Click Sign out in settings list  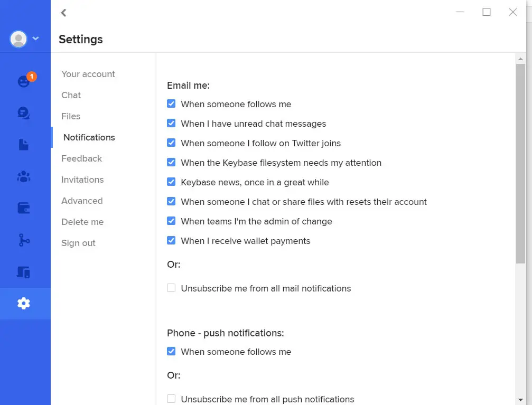click(78, 243)
